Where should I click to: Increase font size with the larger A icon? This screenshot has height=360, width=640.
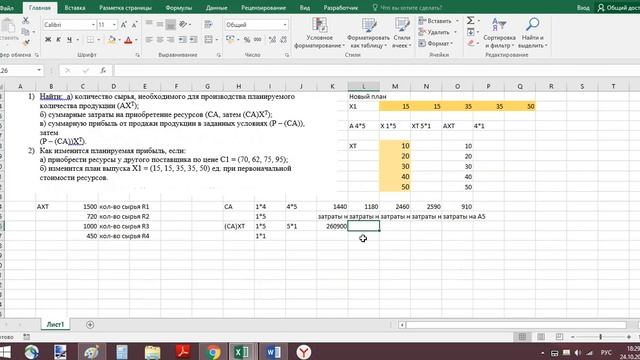pyautogui.click(x=124, y=25)
